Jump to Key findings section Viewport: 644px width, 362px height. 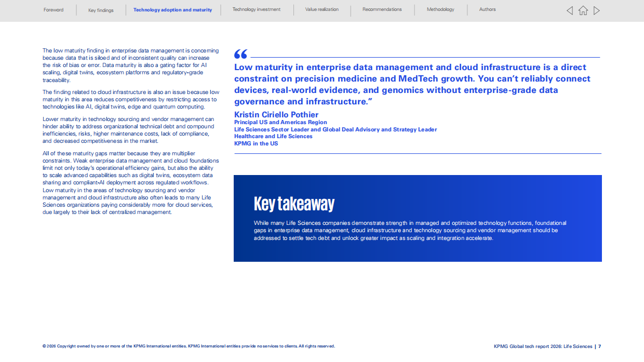101,10
